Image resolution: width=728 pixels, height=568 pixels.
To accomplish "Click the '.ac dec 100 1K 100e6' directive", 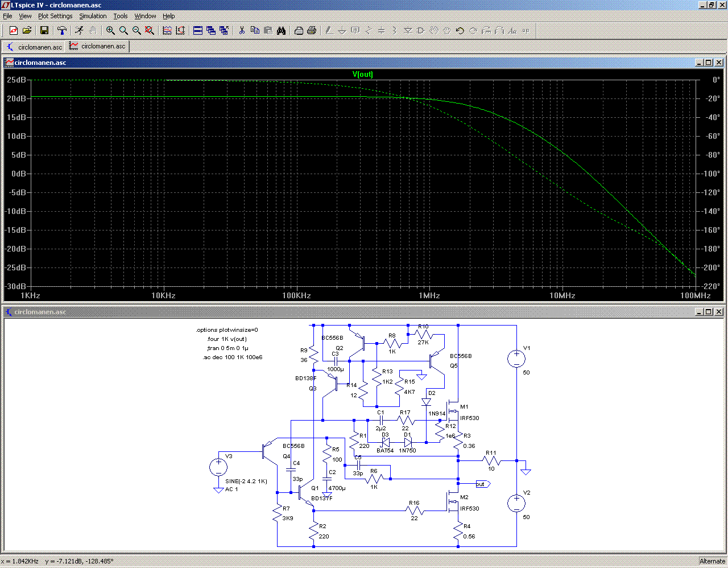I will tap(232, 357).
